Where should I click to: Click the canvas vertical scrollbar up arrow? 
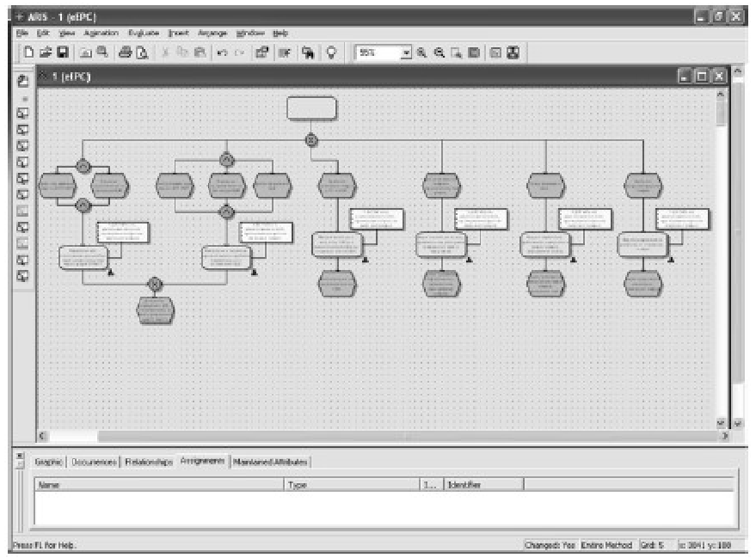(721, 95)
